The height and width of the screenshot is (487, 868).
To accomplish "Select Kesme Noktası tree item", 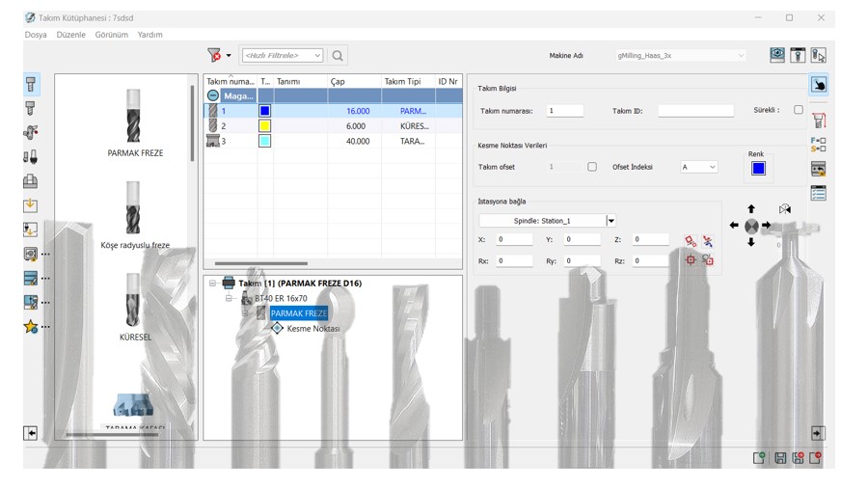I will pyautogui.click(x=313, y=329).
